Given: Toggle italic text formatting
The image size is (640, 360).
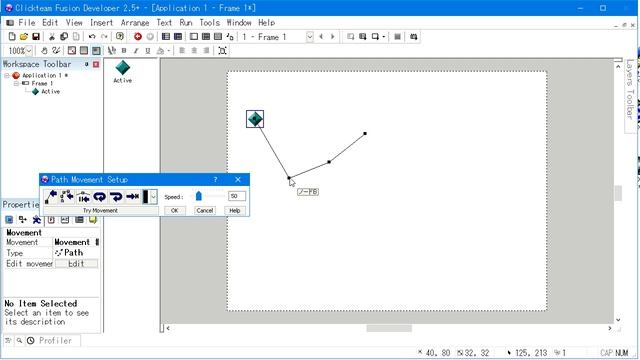Looking at the screenshot, I should 136,51.
